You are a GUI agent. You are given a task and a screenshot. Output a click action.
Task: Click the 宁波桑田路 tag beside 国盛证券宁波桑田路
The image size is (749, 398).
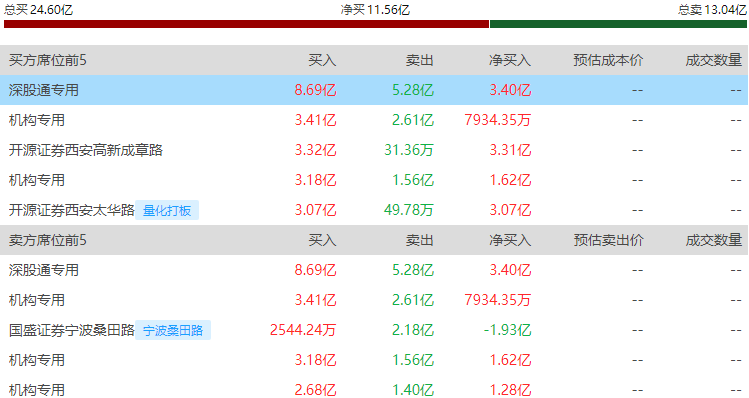click(x=173, y=330)
